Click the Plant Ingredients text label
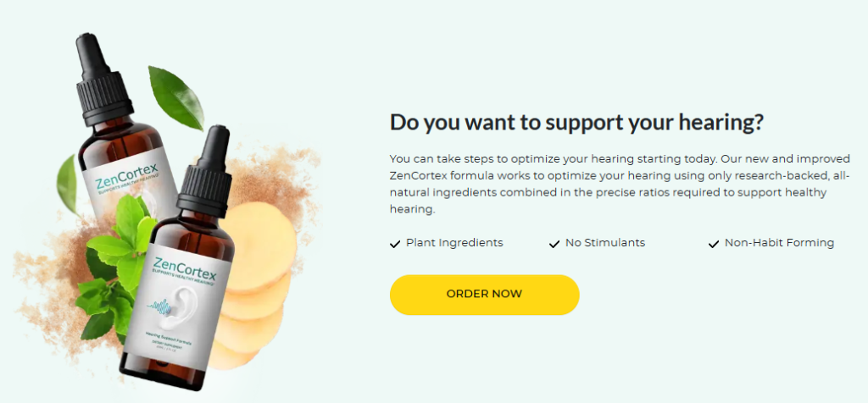 [x=454, y=243]
